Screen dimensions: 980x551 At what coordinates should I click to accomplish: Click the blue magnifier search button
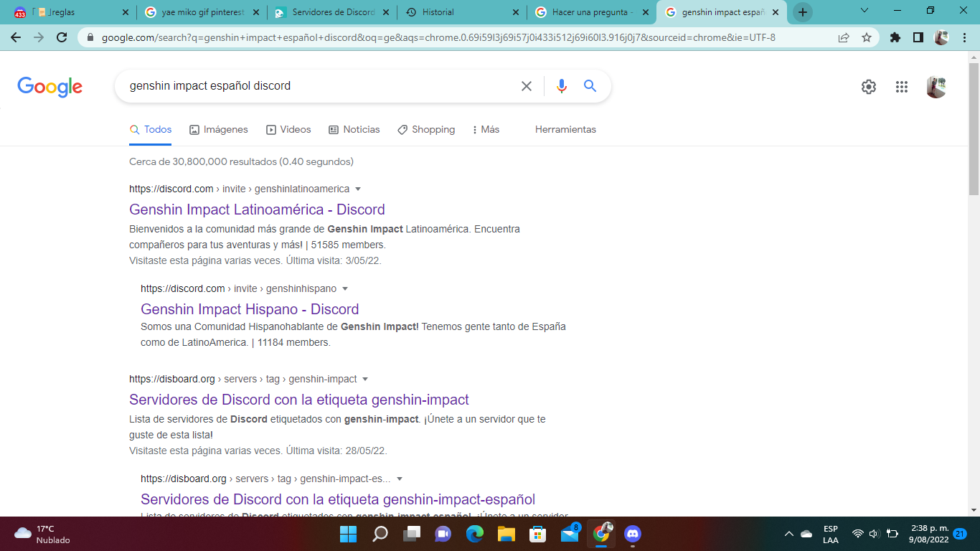click(x=590, y=86)
